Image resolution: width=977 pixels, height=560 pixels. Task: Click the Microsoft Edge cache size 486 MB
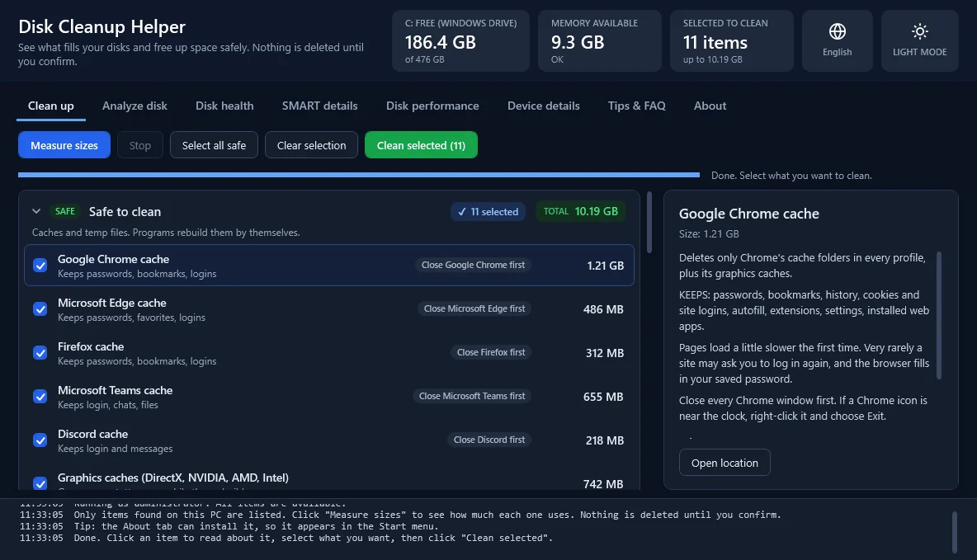(x=603, y=309)
